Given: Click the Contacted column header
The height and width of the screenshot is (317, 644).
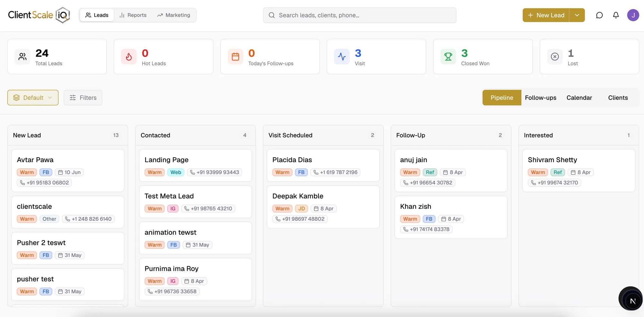Looking at the screenshot, I should [195, 135].
